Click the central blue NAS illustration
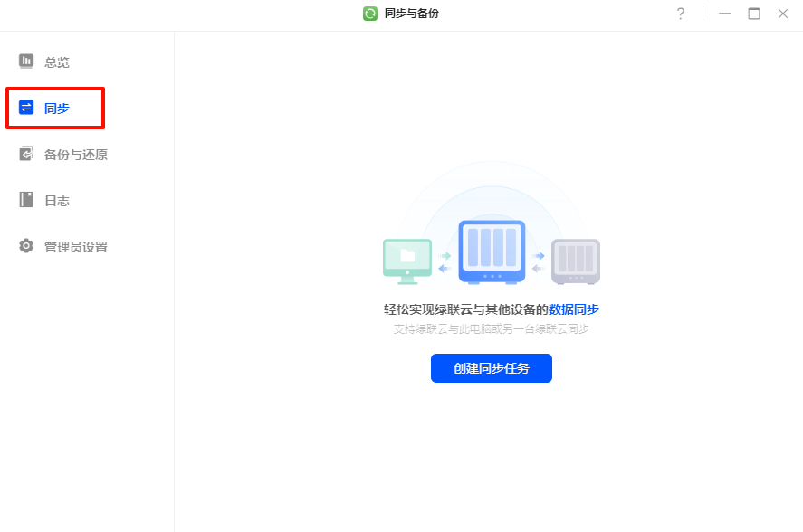803x532 pixels. click(x=492, y=252)
